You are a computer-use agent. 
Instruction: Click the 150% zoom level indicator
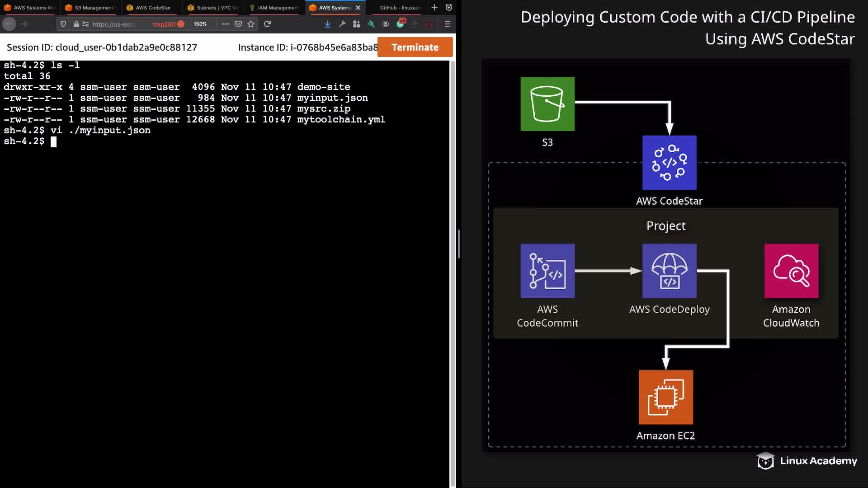coord(200,24)
